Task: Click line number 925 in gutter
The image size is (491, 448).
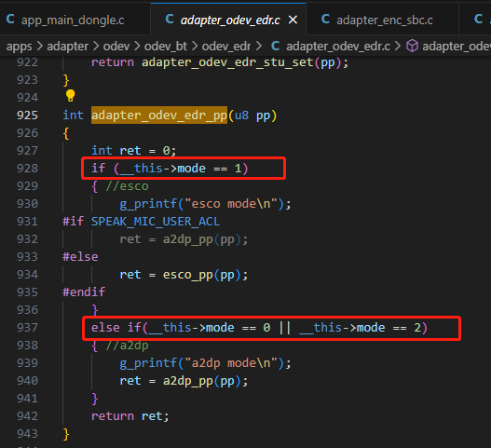Action: tap(27, 115)
